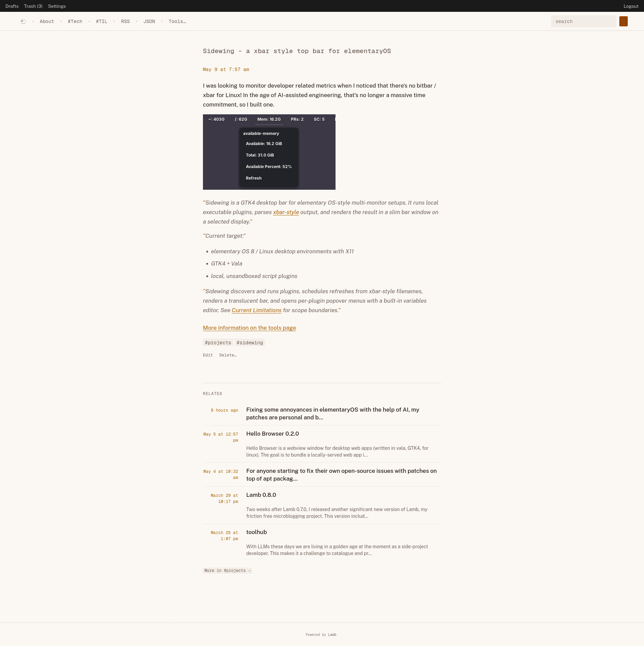
Task: Follow the Current Limitations link
Action: (256, 310)
